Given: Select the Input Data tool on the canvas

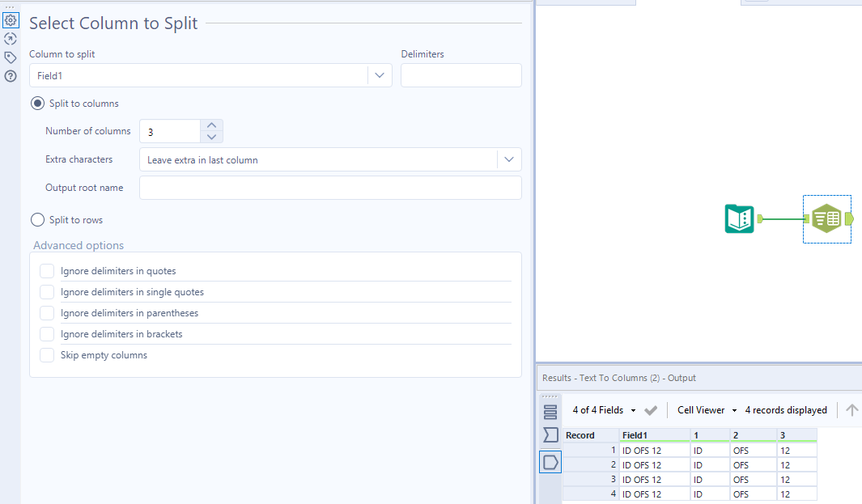Looking at the screenshot, I should (x=739, y=218).
